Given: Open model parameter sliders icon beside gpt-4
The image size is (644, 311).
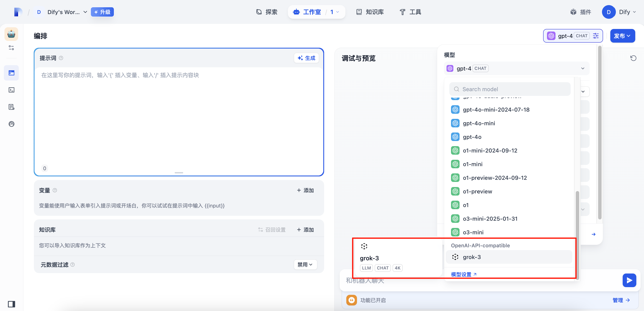Looking at the screenshot, I should [596, 36].
